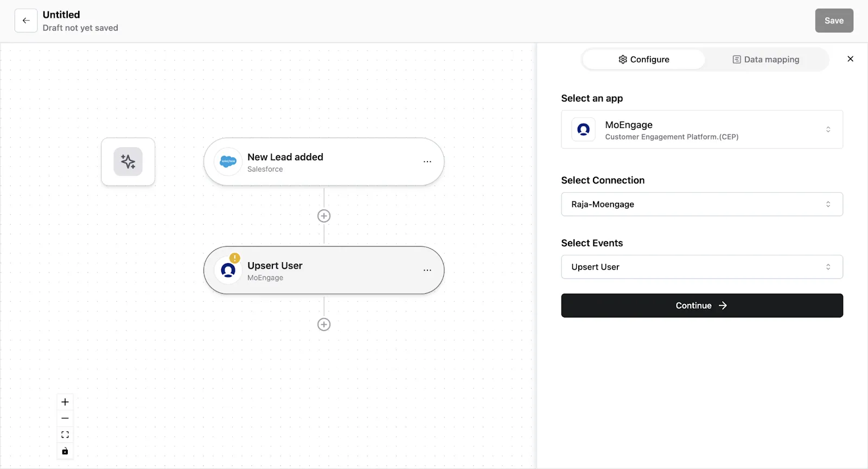Click the 'Select Events' heading
This screenshot has height=469, width=868.
point(592,243)
